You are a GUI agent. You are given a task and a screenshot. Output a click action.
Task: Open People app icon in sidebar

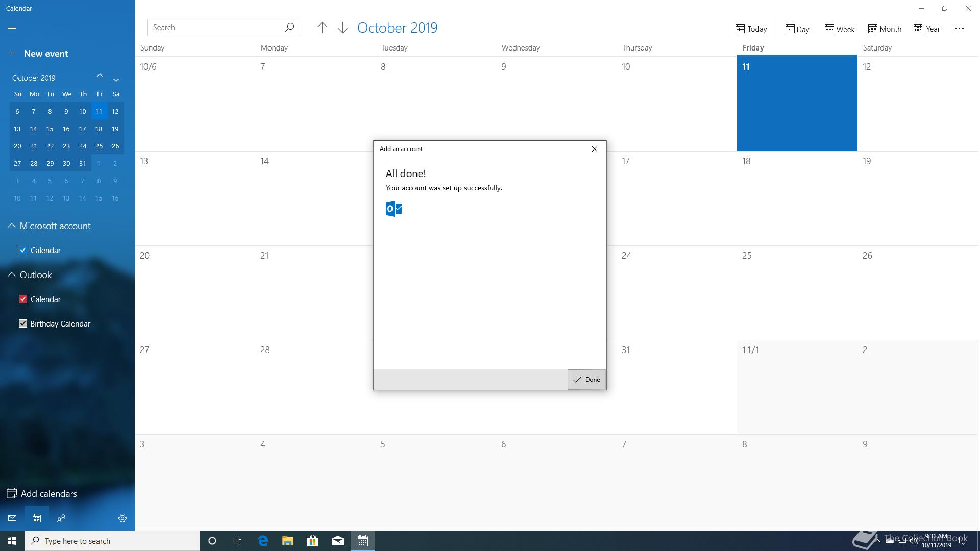click(61, 518)
